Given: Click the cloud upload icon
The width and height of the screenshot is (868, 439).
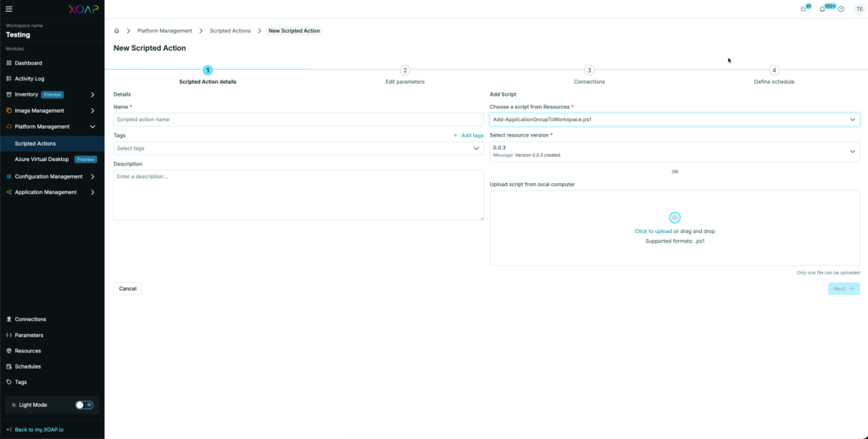Looking at the screenshot, I should click(675, 218).
